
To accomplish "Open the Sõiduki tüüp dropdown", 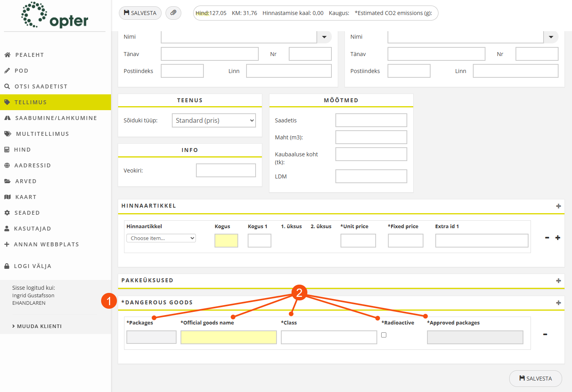I will [x=214, y=120].
